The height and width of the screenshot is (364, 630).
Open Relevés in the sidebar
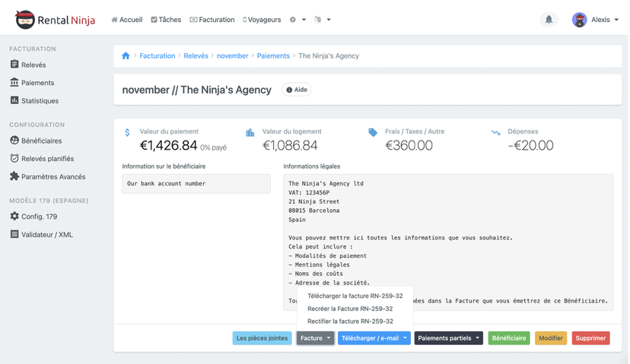coord(28,65)
